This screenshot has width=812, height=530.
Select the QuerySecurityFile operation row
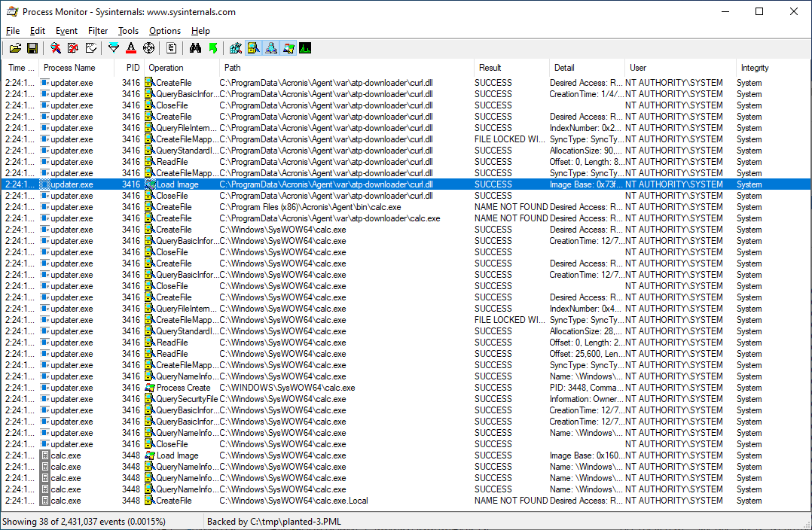pyautogui.click(x=407, y=399)
